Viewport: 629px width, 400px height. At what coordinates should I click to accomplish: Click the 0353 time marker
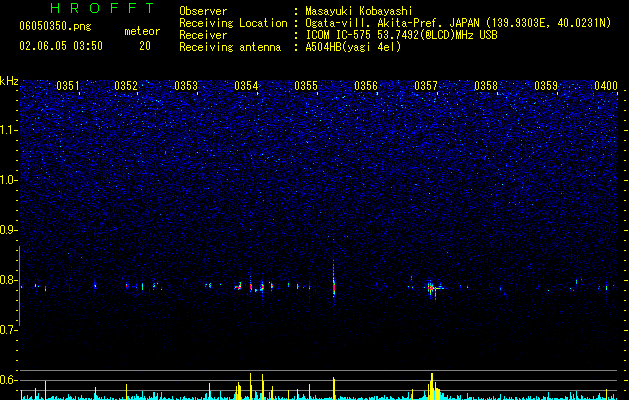pyautogui.click(x=186, y=86)
